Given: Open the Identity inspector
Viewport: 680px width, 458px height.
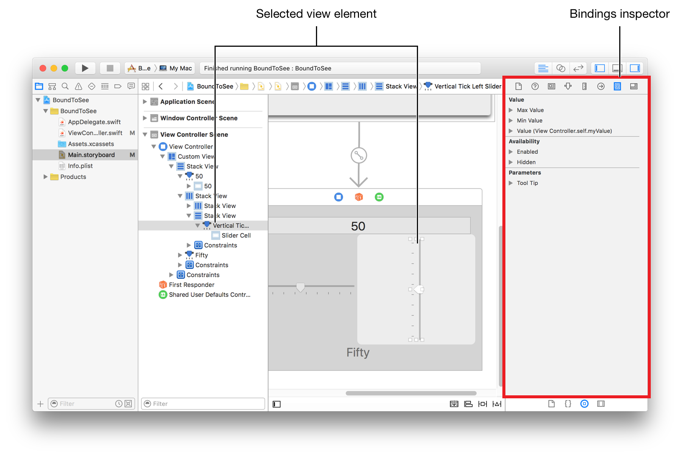Looking at the screenshot, I should pos(551,86).
